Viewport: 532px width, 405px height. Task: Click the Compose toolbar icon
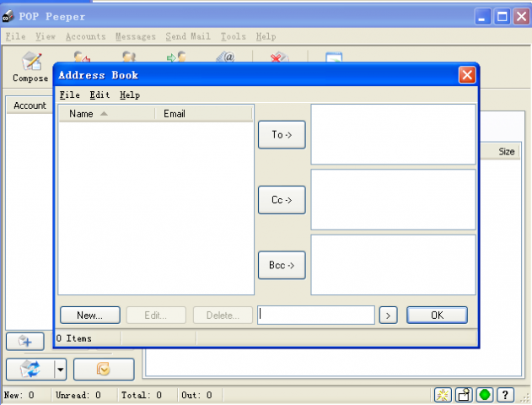(30, 67)
